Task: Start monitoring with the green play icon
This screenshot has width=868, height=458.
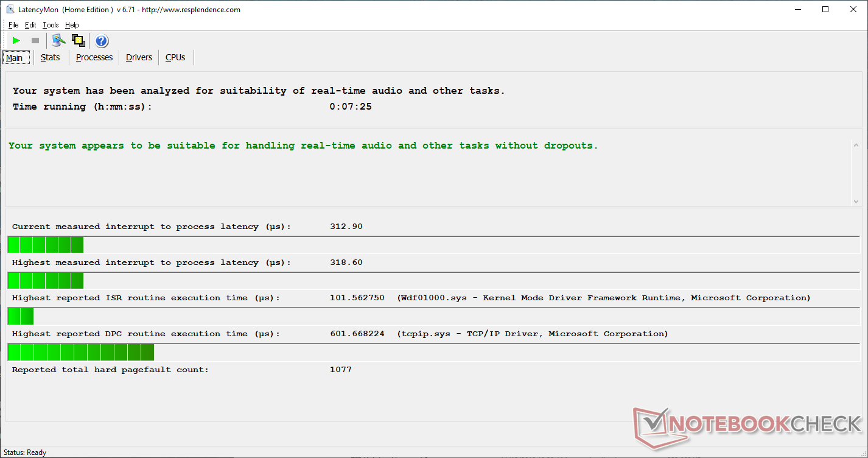Action: 16,41
